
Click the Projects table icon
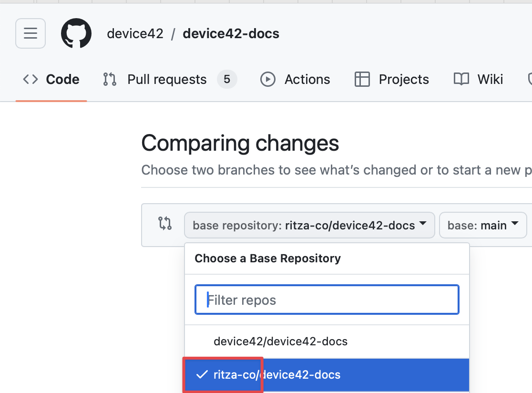(x=362, y=79)
